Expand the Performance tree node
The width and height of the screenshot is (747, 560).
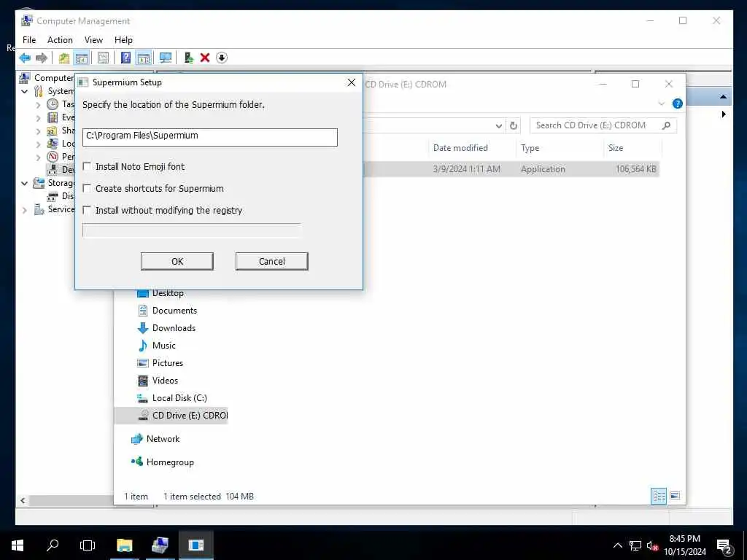[x=38, y=157]
